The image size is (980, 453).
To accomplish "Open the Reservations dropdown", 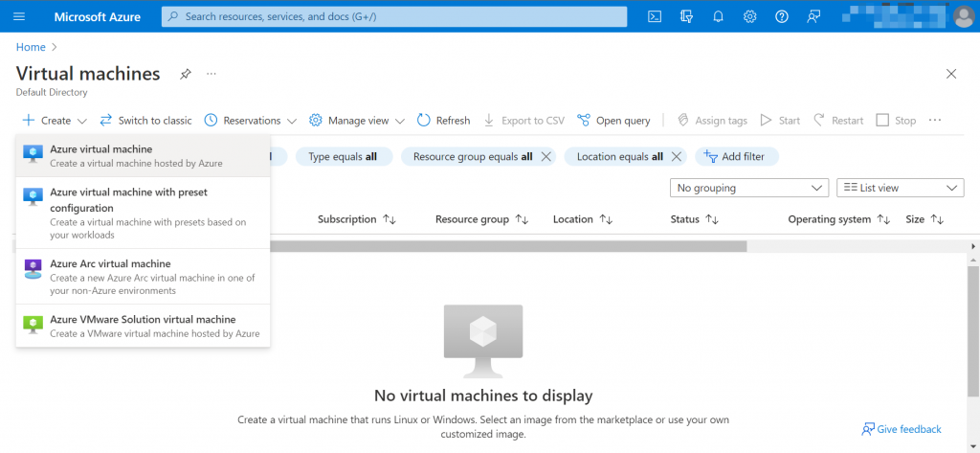I will pyautogui.click(x=251, y=120).
